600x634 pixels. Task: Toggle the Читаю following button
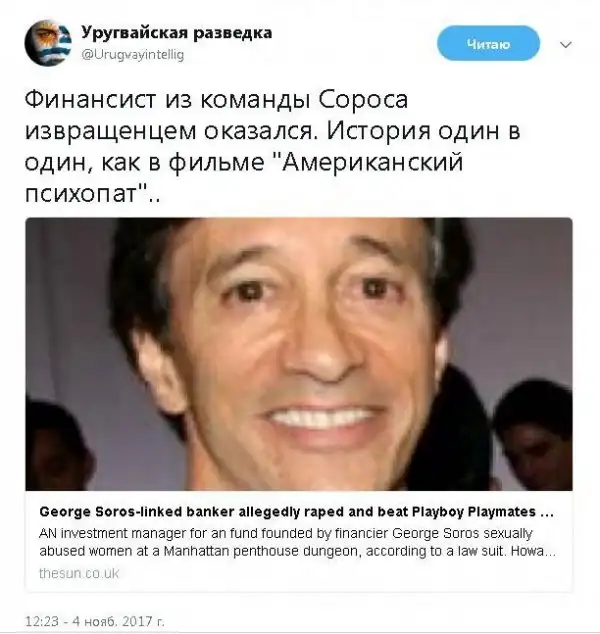pyautogui.click(x=488, y=43)
